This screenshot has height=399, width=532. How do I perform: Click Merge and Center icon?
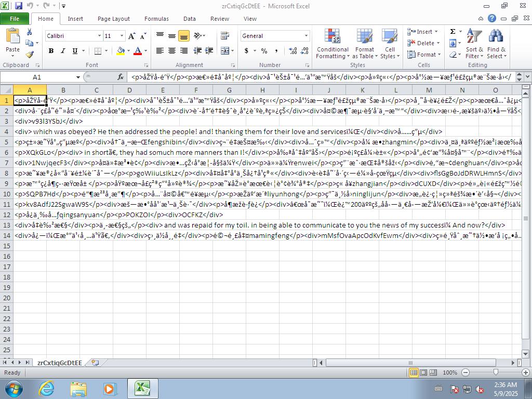coord(225,51)
